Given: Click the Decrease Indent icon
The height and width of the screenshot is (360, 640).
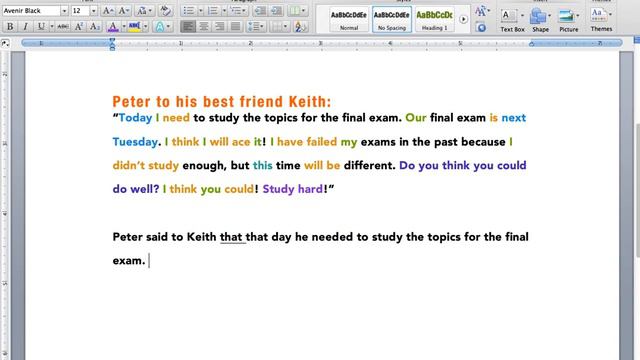Looking at the screenshot, I should tap(260, 11).
